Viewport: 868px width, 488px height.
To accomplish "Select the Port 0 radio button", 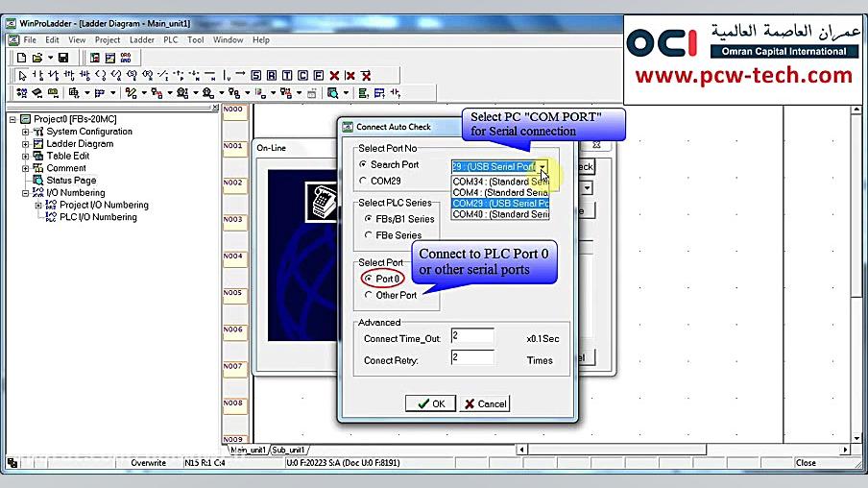I will click(368, 279).
